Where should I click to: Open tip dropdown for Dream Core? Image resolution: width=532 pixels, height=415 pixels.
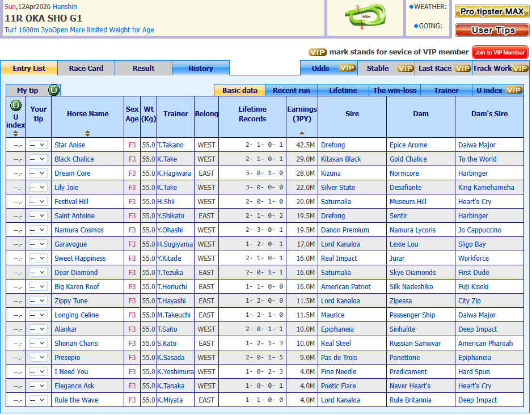(37, 173)
